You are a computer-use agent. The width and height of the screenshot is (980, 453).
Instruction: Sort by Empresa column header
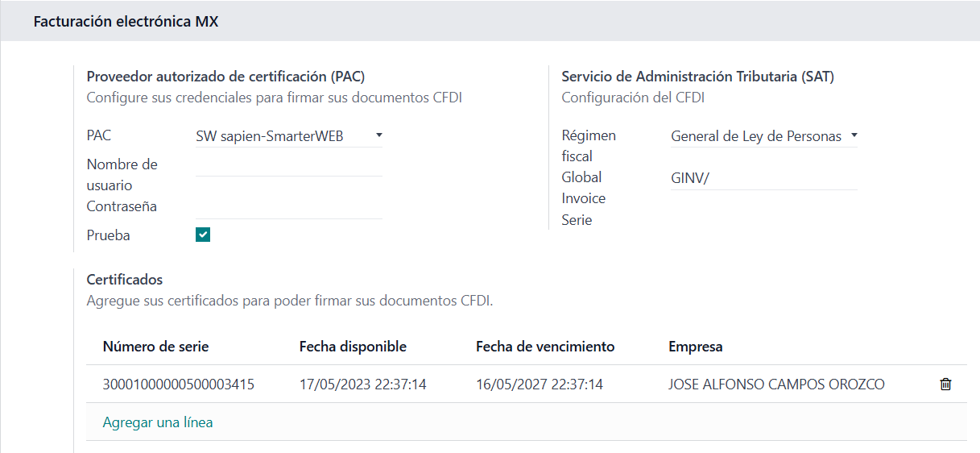[x=696, y=347]
